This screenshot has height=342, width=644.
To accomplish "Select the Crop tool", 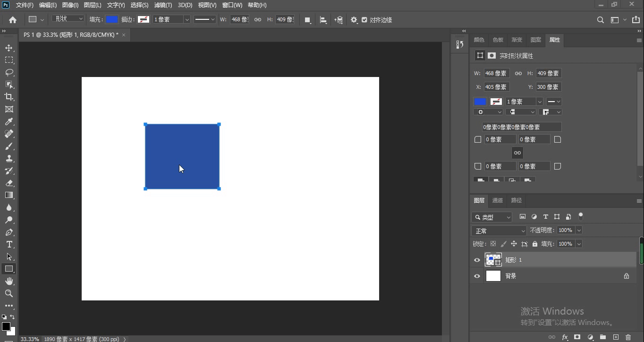I will click(x=9, y=97).
